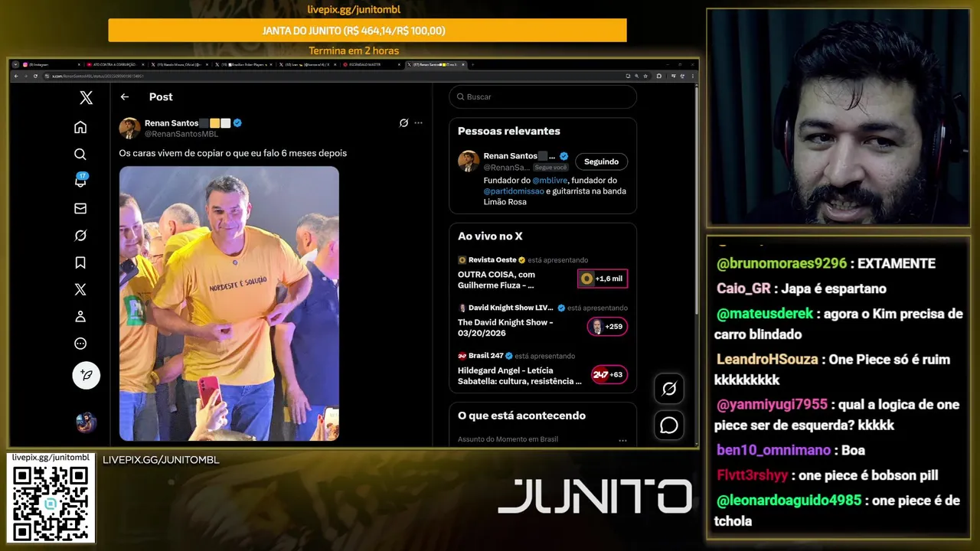This screenshot has height=551, width=980.
Task: Open the floating Grok button bottom right
Action: point(669,389)
